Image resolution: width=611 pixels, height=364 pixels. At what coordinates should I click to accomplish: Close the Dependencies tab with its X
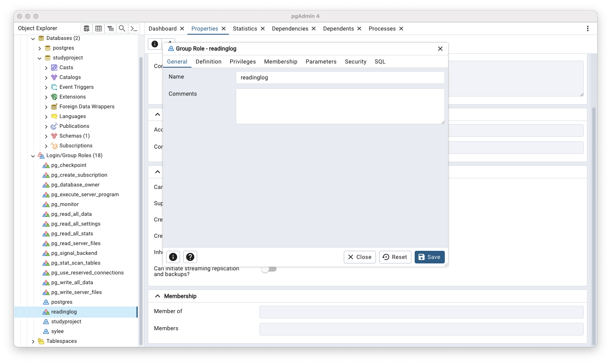pos(314,29)
